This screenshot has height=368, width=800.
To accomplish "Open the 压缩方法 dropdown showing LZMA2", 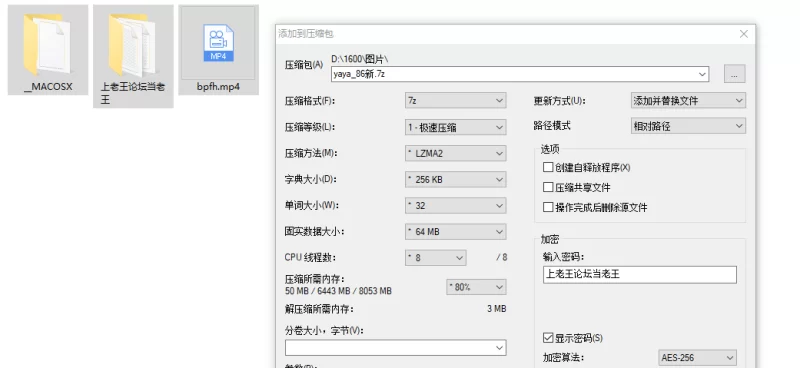I will [456, 153].
